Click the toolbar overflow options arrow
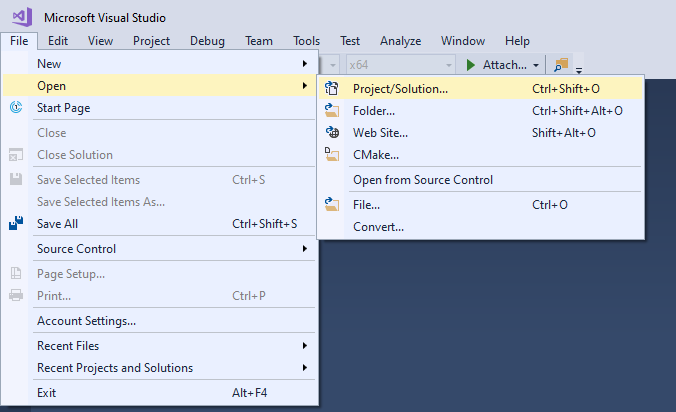 point(579,70)
